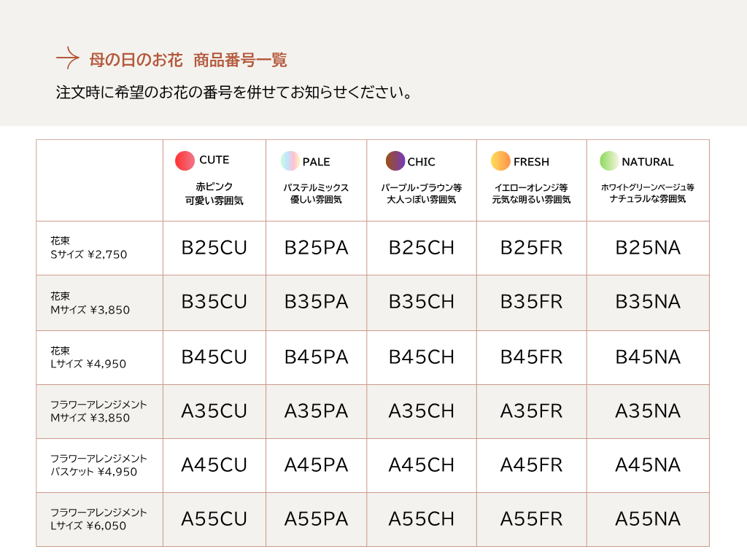
Task: Select product code B25NA
Action: [647, 248]
